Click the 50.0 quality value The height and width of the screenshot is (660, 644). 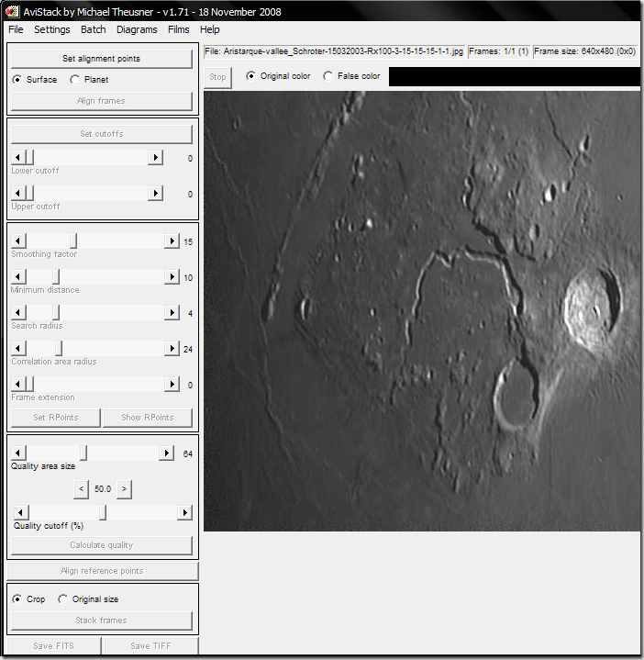(x=103, y=489)
